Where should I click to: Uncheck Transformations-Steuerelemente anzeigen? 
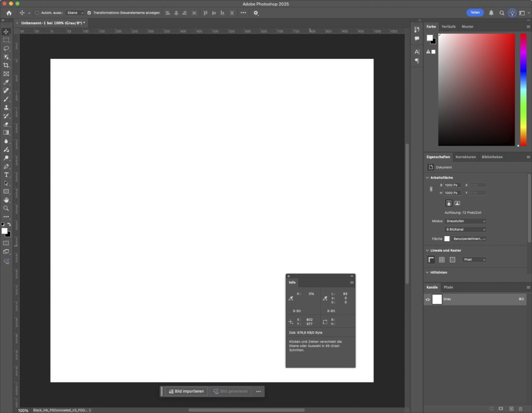tap(89, 13)
